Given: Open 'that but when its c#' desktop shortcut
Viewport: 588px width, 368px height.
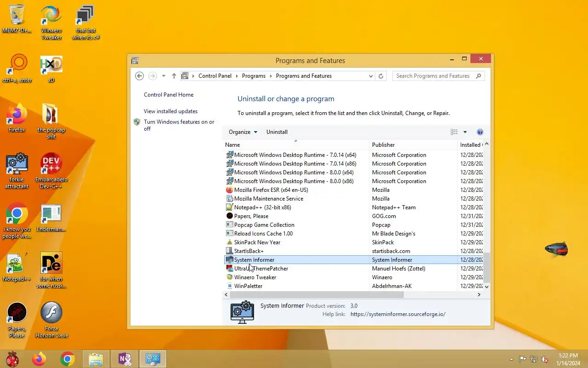Looking at the screenshot, I should coord(86,23).
